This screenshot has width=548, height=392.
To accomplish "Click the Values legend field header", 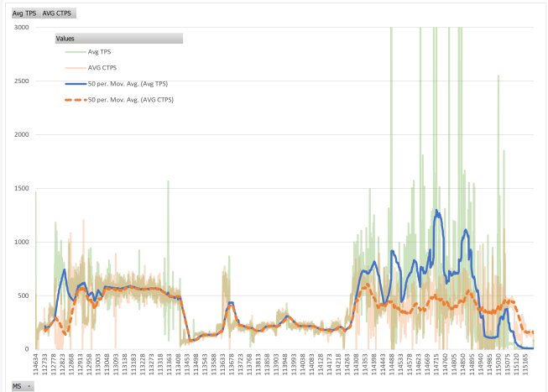I will [119, 39].
